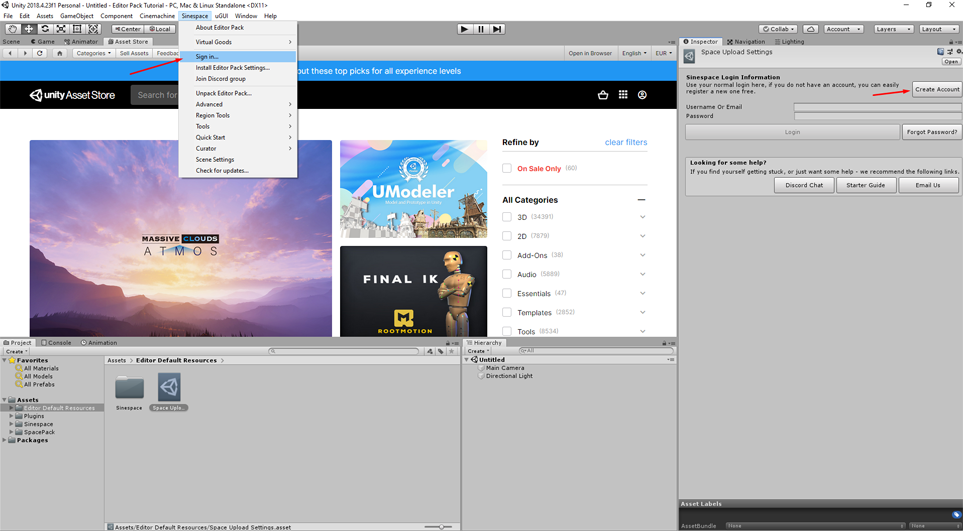Image resolution: width=963 pixels, height=531 pixels.
Task: Expand the 2D category chevron
Action: point(642,236)
